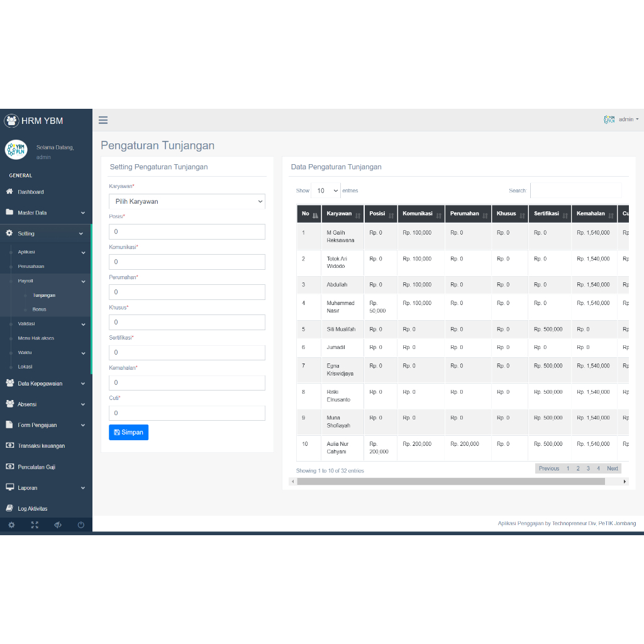Screen dimensions: 644x644
Task: Open the Pilih Karyawan dropdown
Action: [x=187, y=201]
